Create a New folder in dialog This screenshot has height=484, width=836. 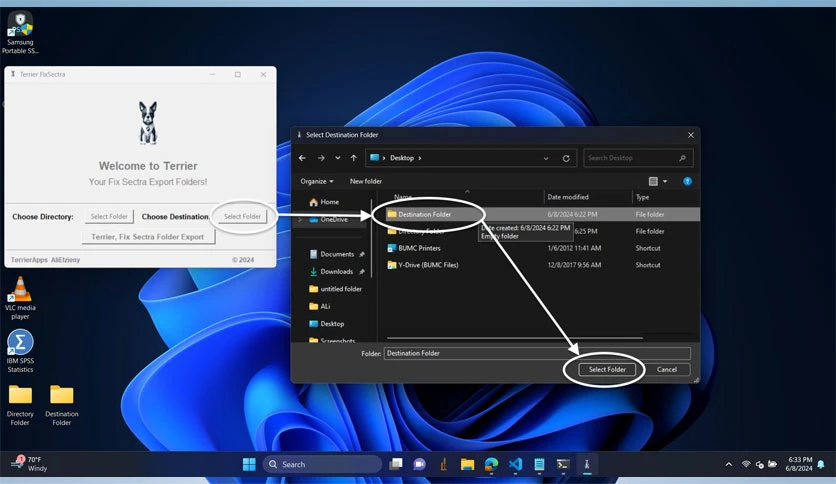point(366,181)
